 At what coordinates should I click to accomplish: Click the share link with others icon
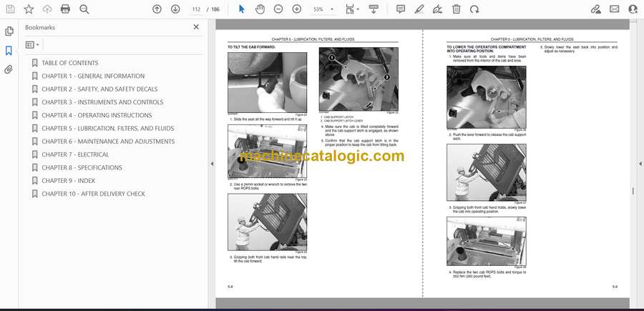[x=596, y=9]
